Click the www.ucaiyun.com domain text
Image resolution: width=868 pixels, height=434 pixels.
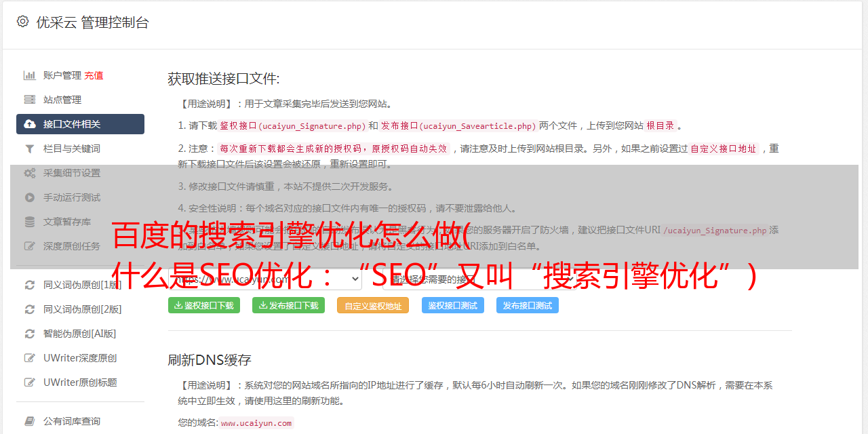(256, 422)
